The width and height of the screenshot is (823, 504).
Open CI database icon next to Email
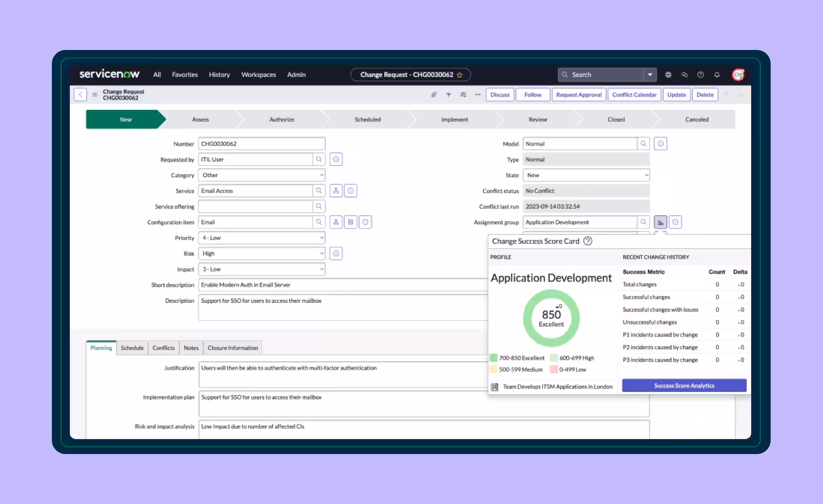click(x=351, y=222)
